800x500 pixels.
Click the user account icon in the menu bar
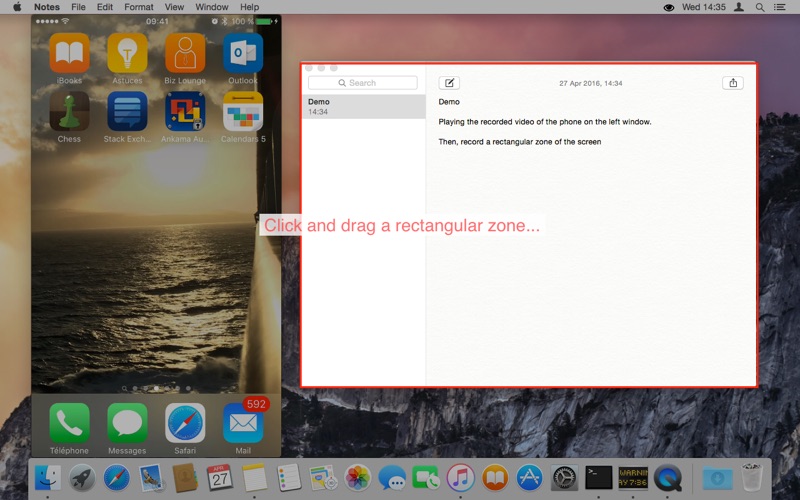(738, 7)
